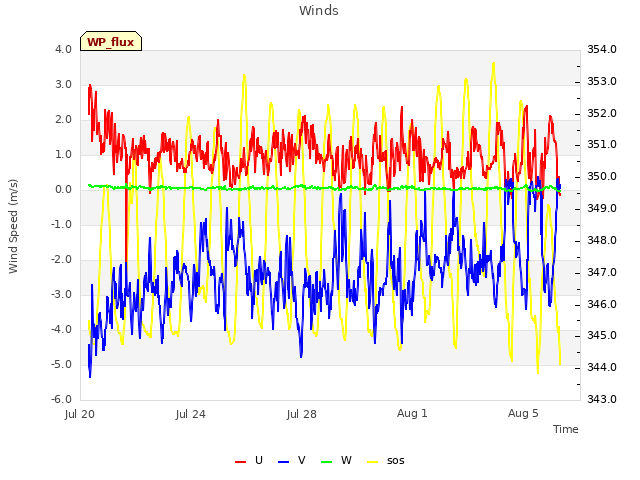
Task: Click the 4.0 left axis value
Action: 63,49
